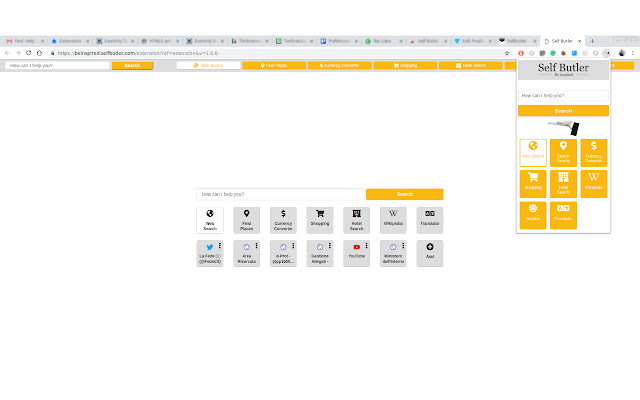
Task: Click Find Places in yellow toolbar
Action: coord(274,65)
